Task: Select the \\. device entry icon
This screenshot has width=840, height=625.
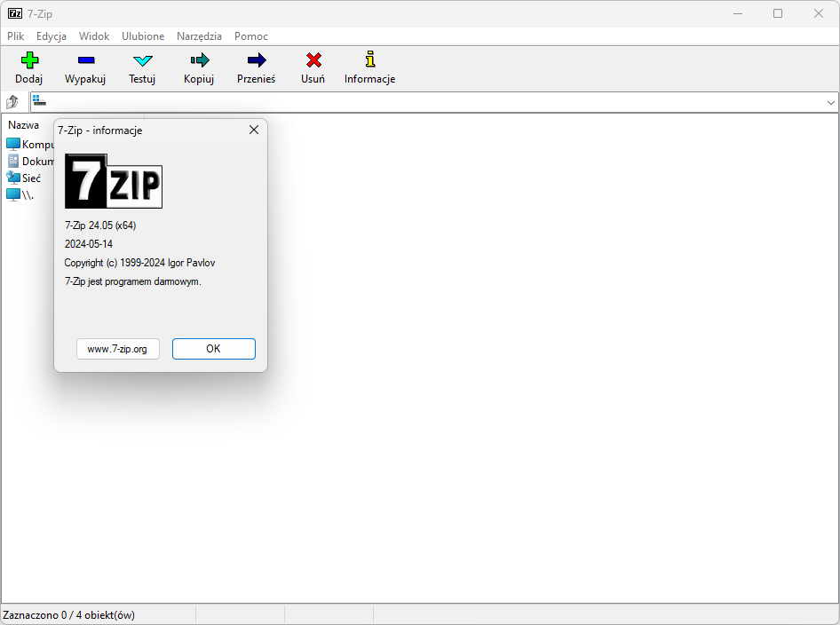Action: [12, 195]
